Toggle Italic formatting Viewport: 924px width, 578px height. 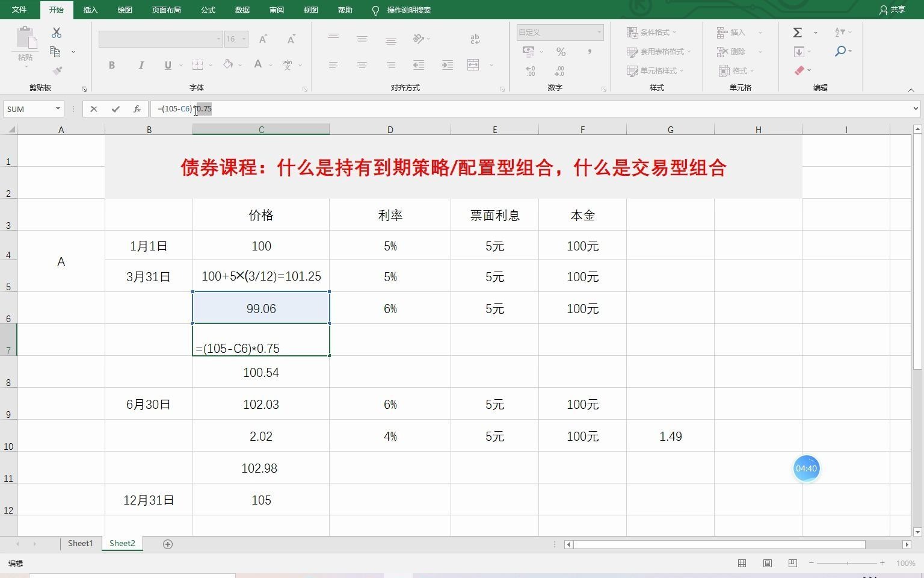[x=141, y=65]
